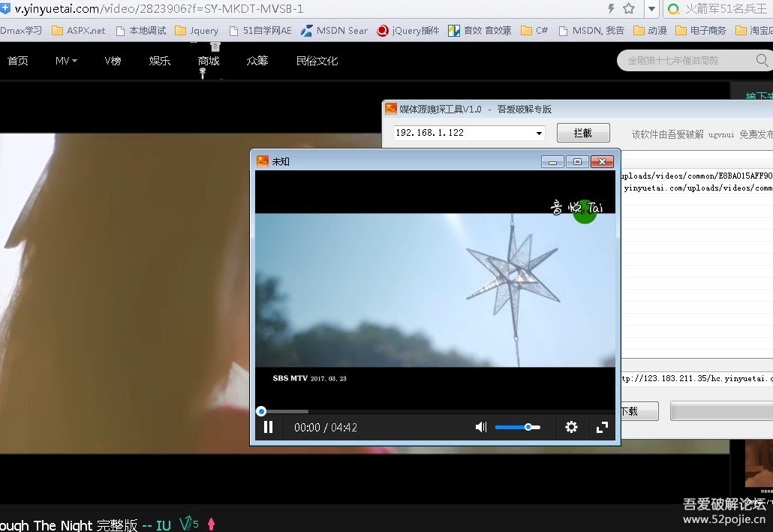Click the lightning speed-mode icon in address bar
The height and width of the screenshot is (532, 773).
(x=611, y=8)
